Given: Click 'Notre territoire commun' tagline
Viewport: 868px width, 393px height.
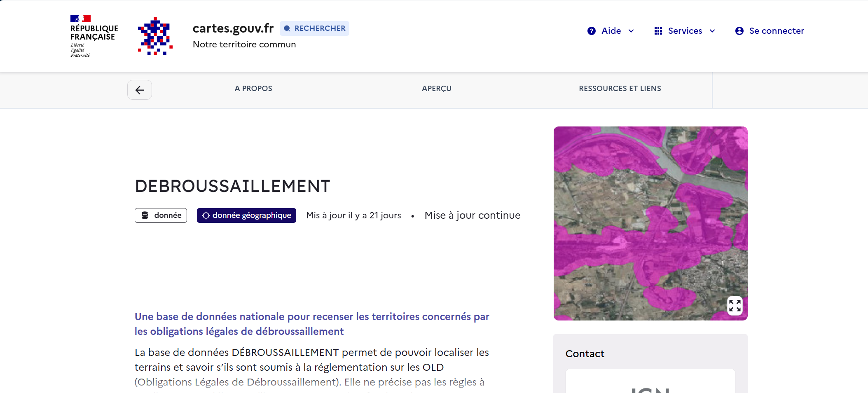Looking at the screenshot, I should tap(244, 44).
